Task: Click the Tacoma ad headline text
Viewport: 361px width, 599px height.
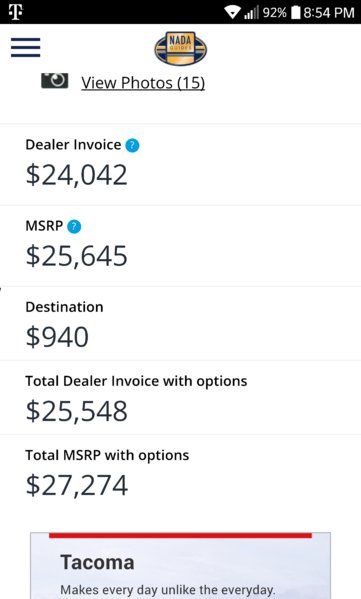Action: tap(97, 563)
